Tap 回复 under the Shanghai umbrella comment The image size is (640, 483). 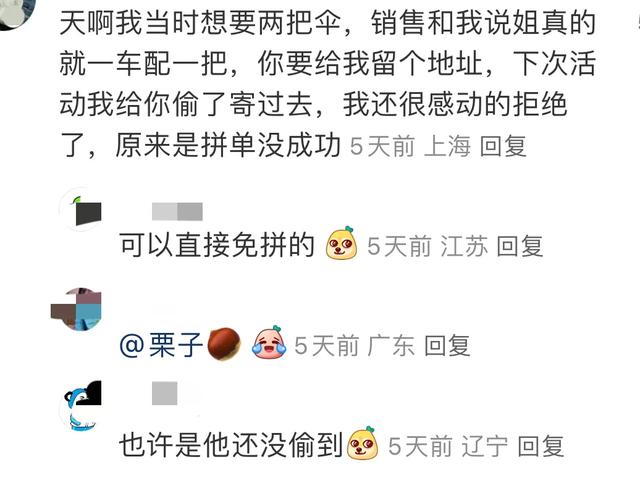click(x=503, y=145)
